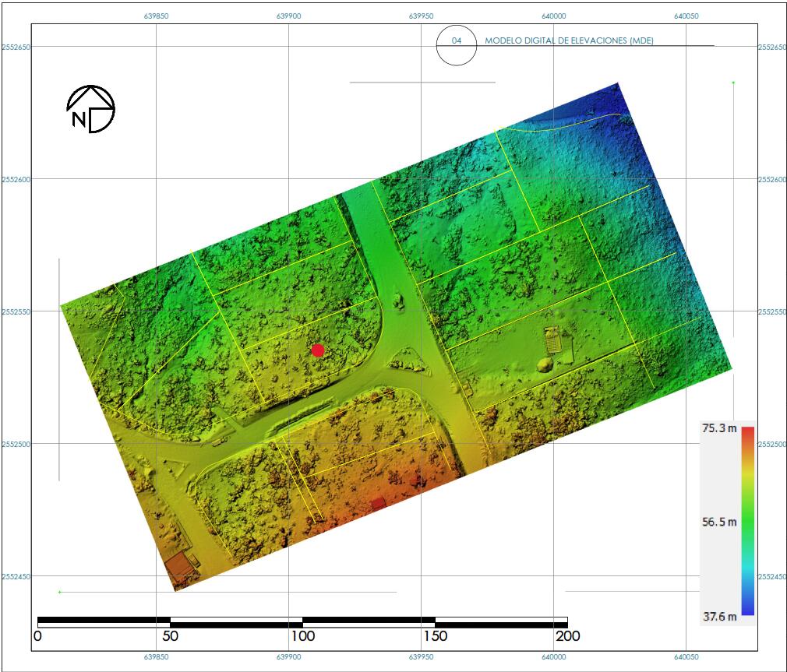Select the 100 label on the scale bar

coord(302,636)
